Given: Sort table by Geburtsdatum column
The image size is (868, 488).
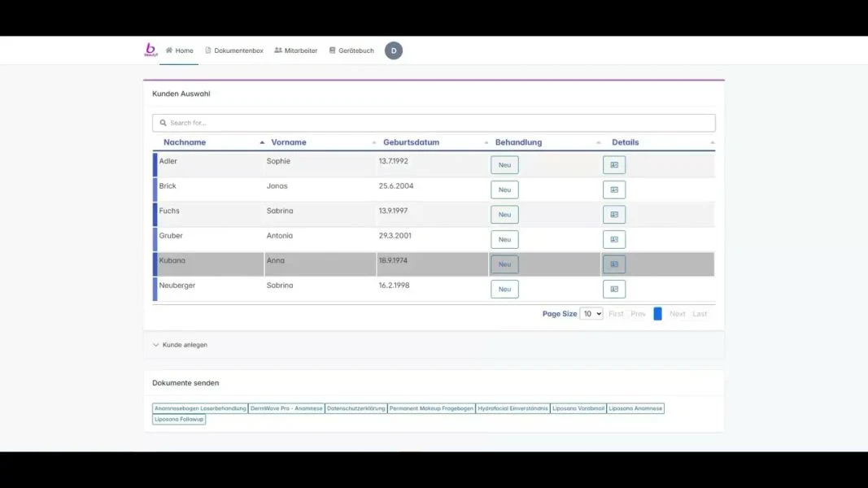Looking at the screenshot, I should point(411,142).
